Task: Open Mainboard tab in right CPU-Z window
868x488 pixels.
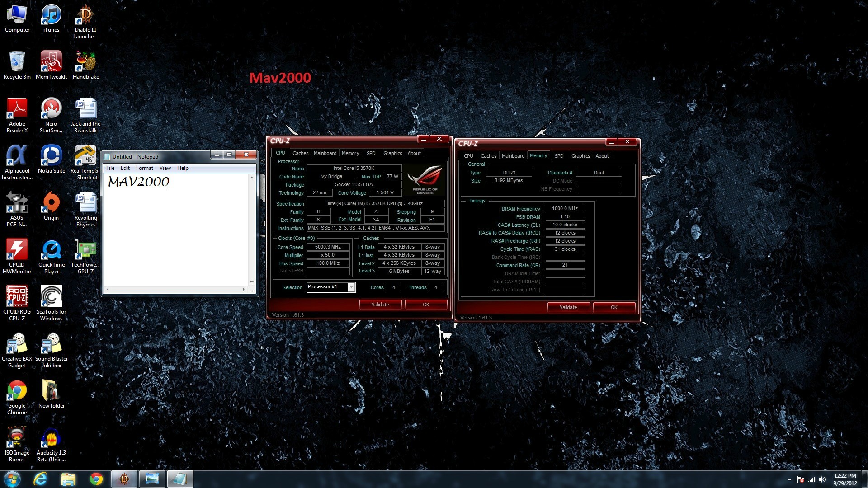Action: click(x=513, y=156)
